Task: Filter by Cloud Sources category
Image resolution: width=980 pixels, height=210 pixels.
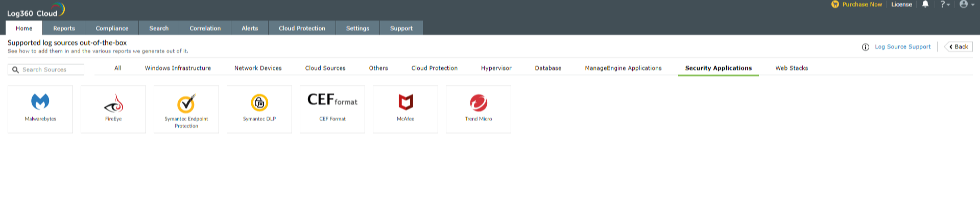Action: click(325, 68)
